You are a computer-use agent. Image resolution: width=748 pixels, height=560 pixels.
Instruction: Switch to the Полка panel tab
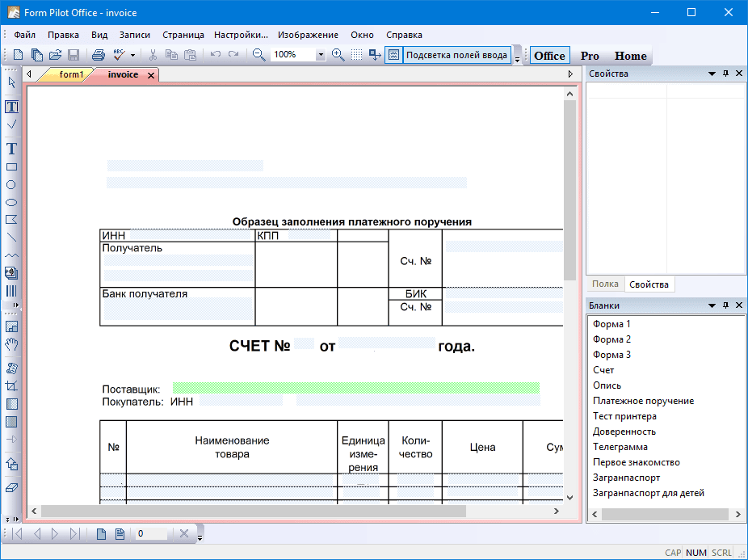coord(605,284)
